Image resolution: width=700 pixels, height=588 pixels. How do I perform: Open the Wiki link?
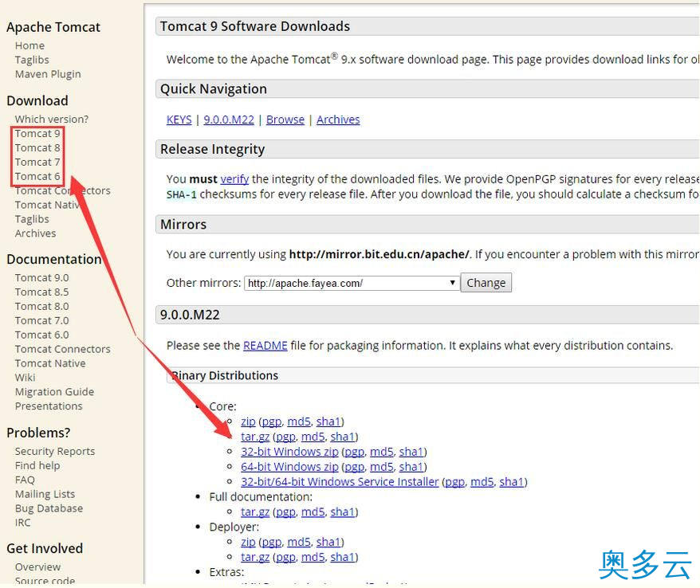(25, 378)
